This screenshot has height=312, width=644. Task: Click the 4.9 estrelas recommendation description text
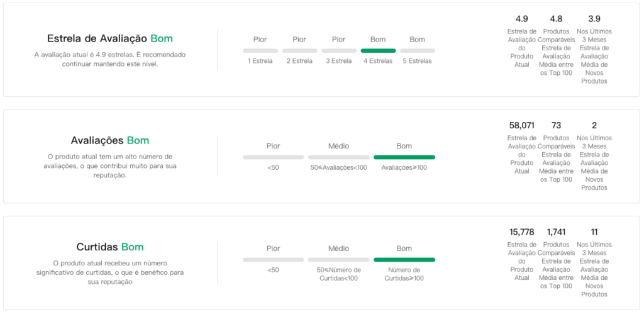pos(110,59)
